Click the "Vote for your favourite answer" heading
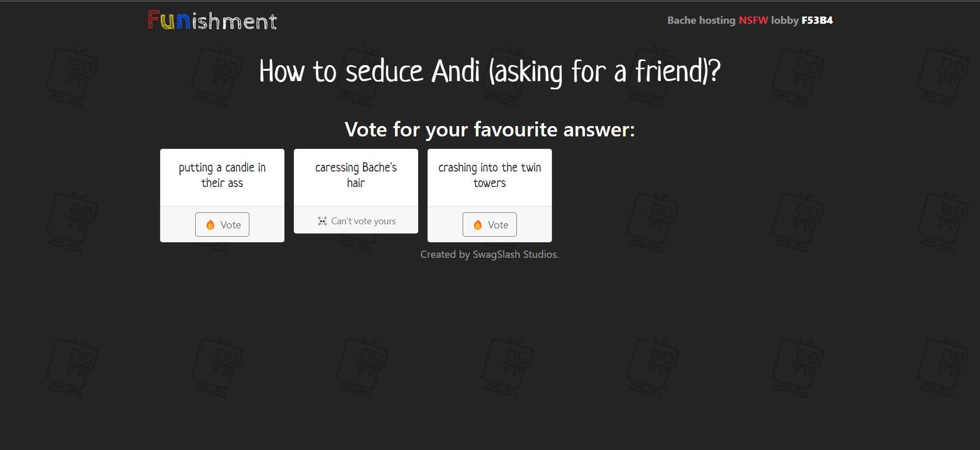 coord(489,129)
